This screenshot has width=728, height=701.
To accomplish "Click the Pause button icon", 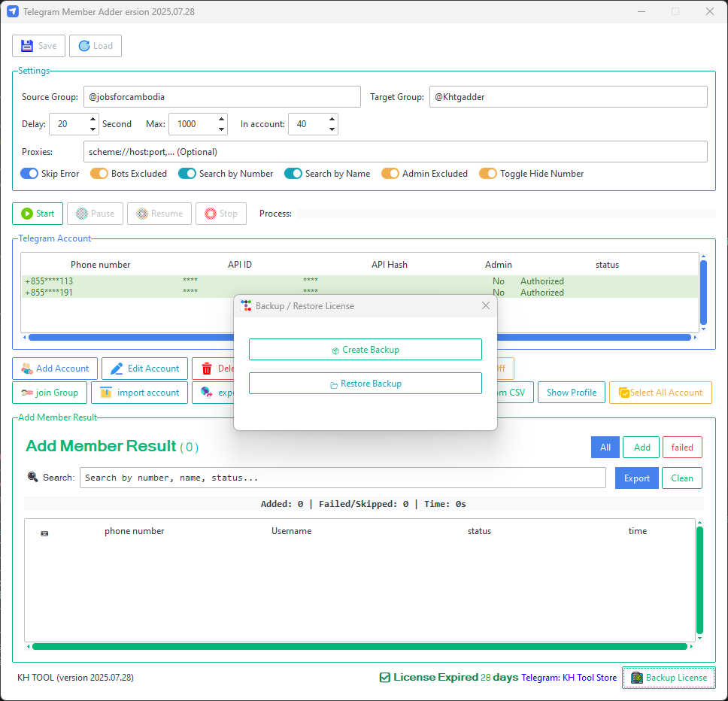I will coord(82,214).
